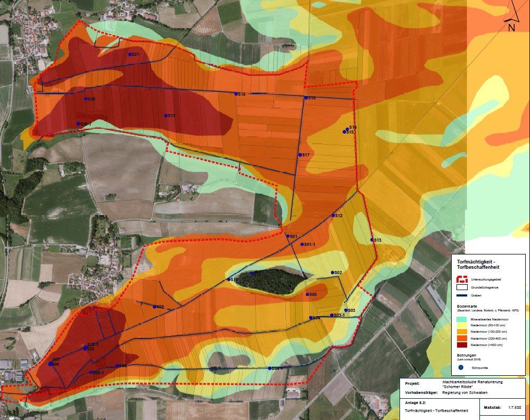Click borehole point S09
The image size is (530, 420).
coord(154,307)
